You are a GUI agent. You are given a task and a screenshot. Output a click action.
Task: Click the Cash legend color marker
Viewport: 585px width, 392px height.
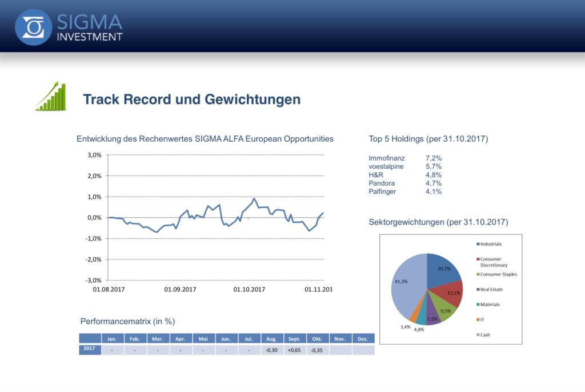478,335
